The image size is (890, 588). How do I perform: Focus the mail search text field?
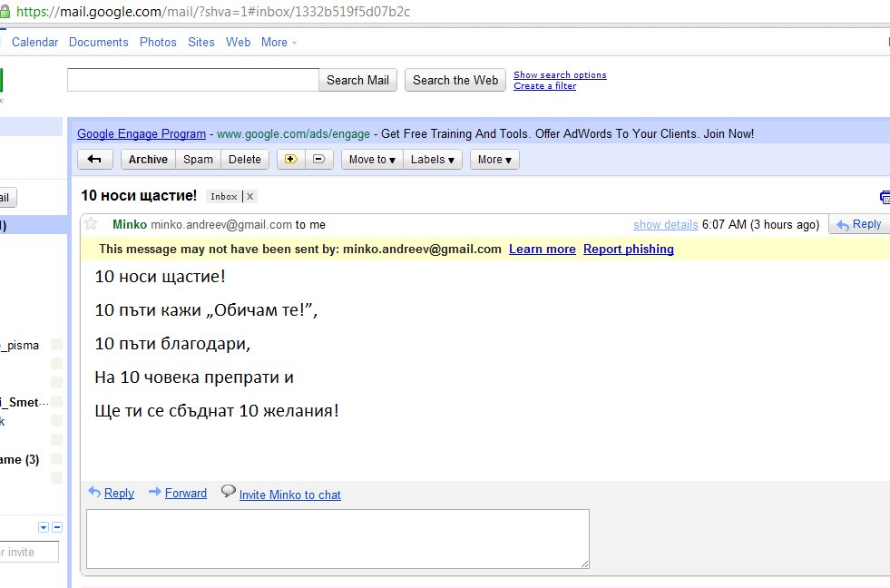click(192, 80)
